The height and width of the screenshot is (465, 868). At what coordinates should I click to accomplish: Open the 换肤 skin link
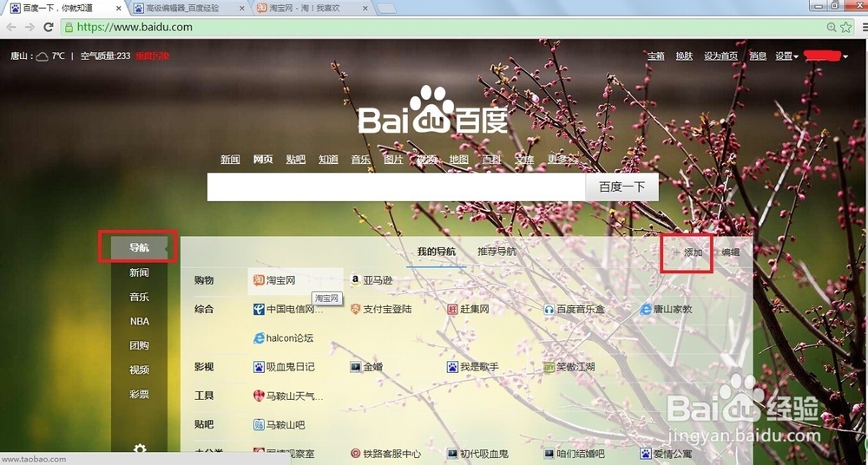[x=684, y=56]
